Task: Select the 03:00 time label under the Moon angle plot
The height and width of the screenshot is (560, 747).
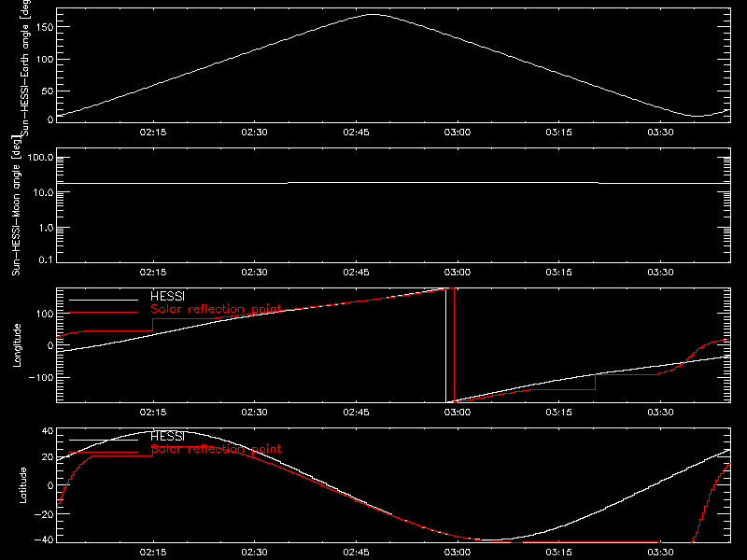Action: (458, 273)
